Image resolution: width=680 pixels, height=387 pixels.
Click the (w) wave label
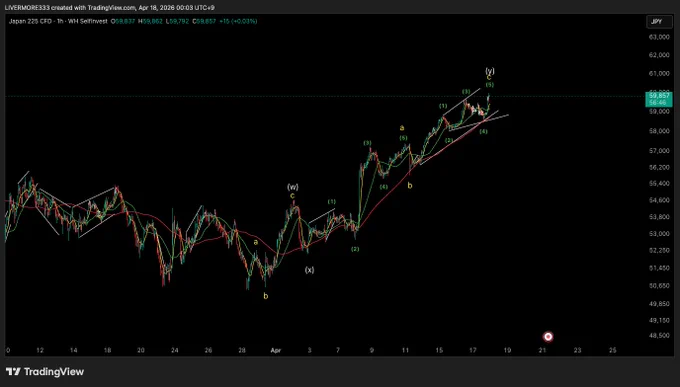(x=293, y=187)
